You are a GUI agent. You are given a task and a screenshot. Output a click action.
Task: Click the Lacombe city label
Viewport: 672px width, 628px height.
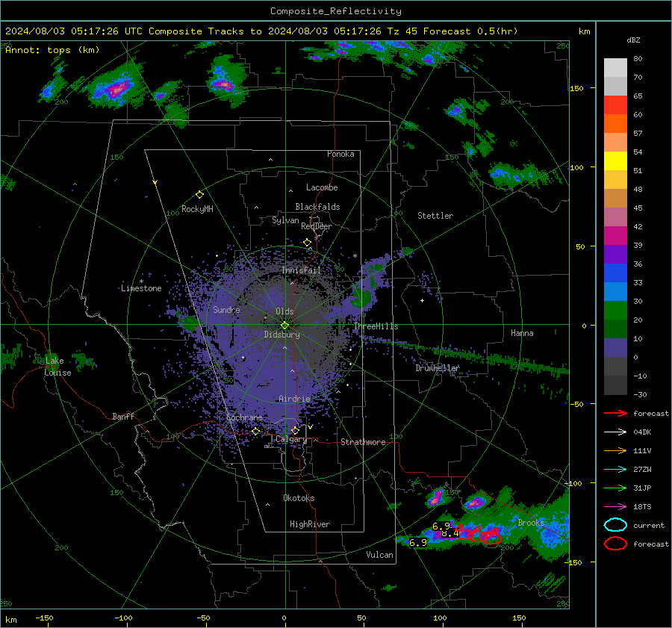coord(322,187)
